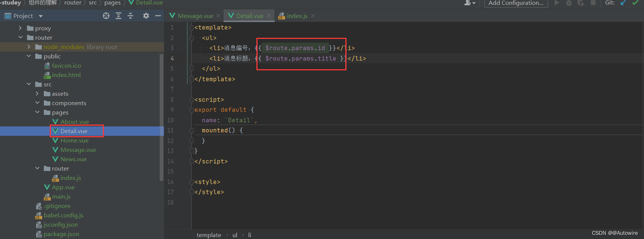Collapse the top-level router folder
This screenshot has height=239, width=644.
click(20, 37)
